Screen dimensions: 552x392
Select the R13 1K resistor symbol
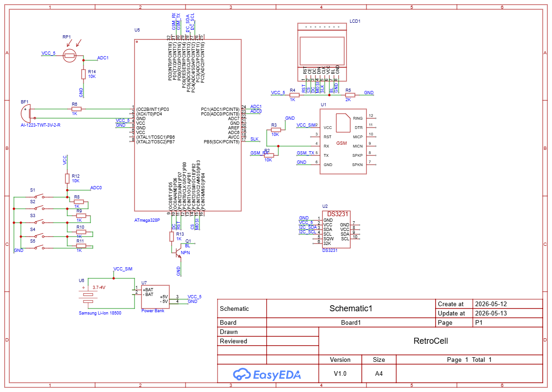(172, 237)
